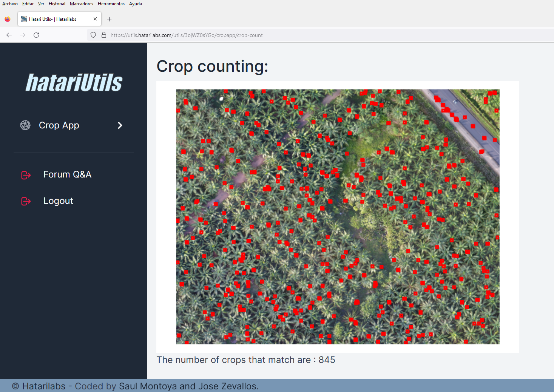Open the Marcadores menu
Screen dimensions: 554x392
coord(82,4)
